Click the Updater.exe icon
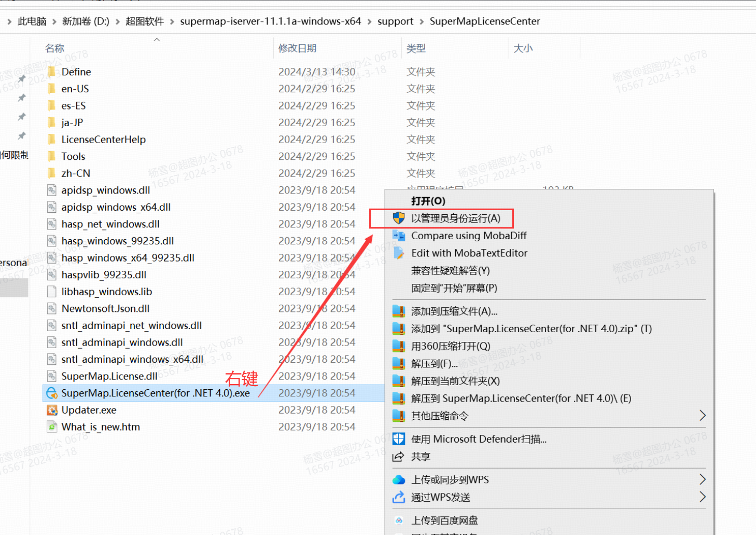The width and height of the screenshot is (756, 535). pyautogui.click(x=52, y=410)
